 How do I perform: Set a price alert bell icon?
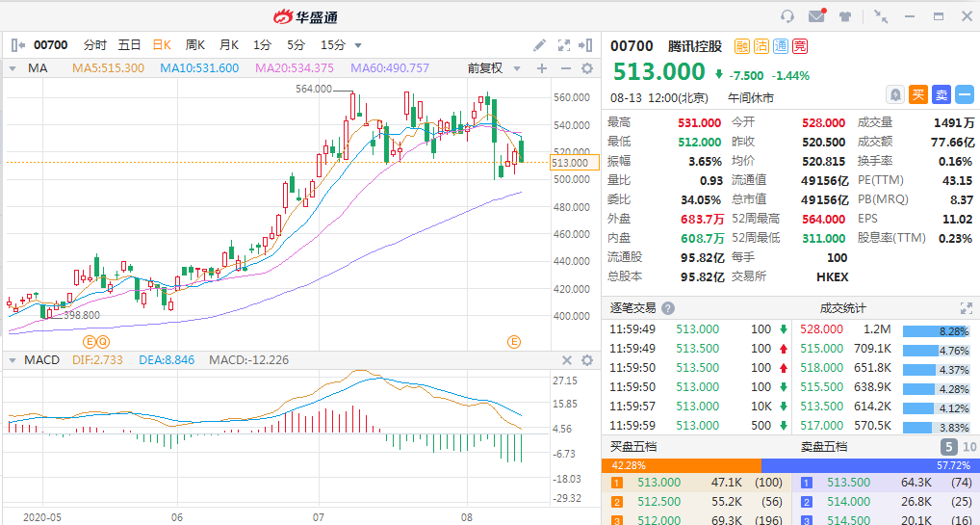[895, 95]
